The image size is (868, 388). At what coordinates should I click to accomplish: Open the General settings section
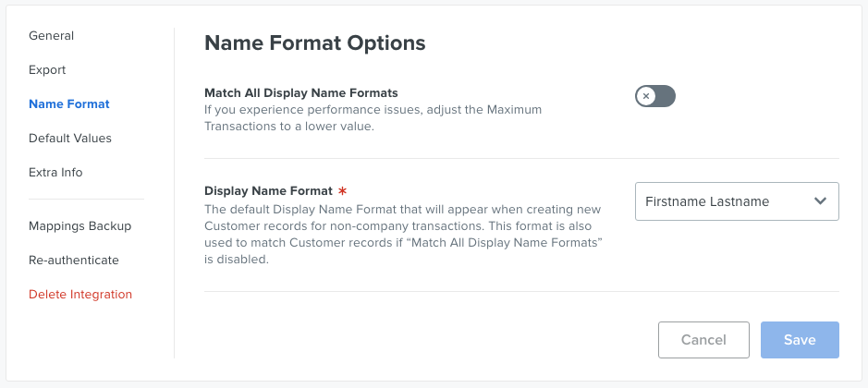coord(52,35)
